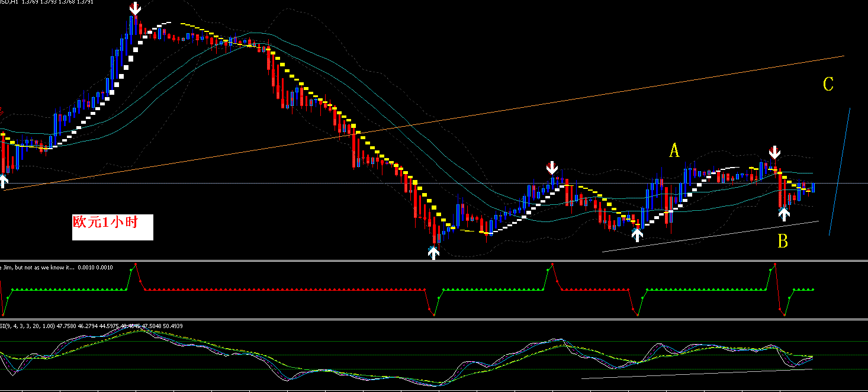
Task: Click the white up arrow directly above letter B
Action: [784, 214]
